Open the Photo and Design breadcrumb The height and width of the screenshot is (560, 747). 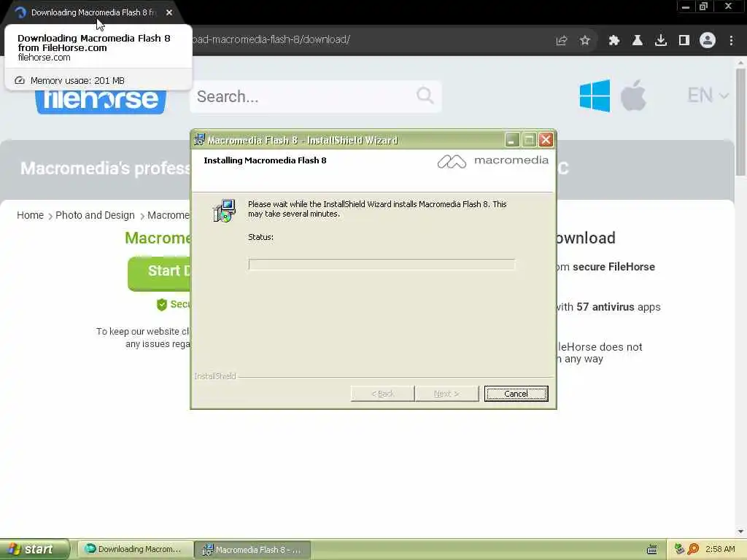pyautogui.click(x=95, y=215)
